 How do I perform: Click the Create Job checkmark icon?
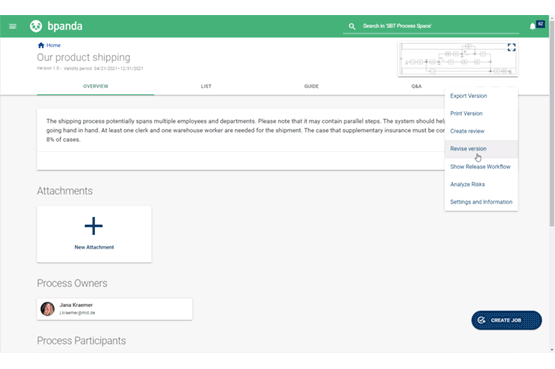point(481,320)
